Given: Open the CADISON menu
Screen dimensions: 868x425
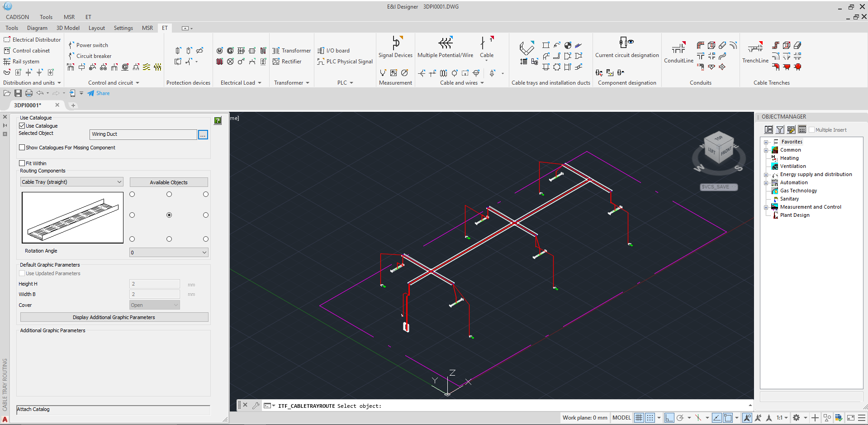Looking at the screenshot, I should 18,17.
